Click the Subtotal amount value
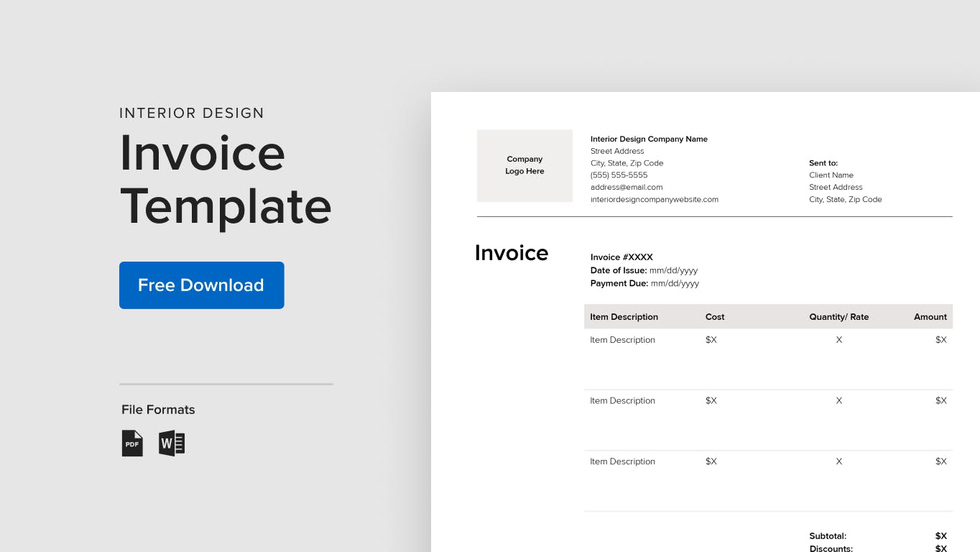Image resolution: width=980 pixels, height=552 pixels. click(x=940, y=535)
